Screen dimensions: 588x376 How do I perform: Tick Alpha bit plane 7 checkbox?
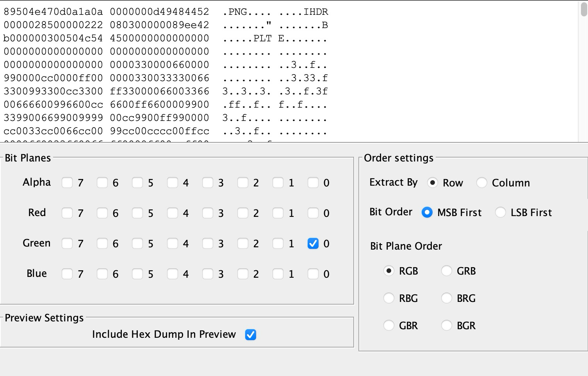[x=67, y=183]
